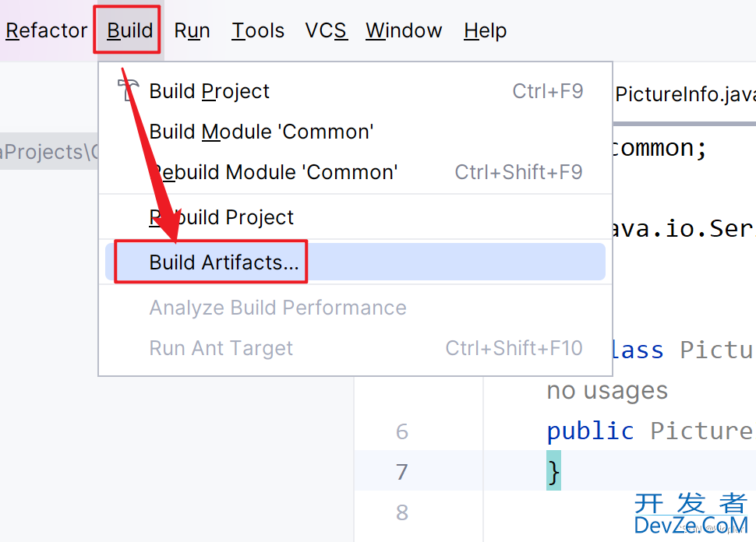Screen dimensions: 756x542
Task: Open the Help menu
Action: (x=485, y=30)
